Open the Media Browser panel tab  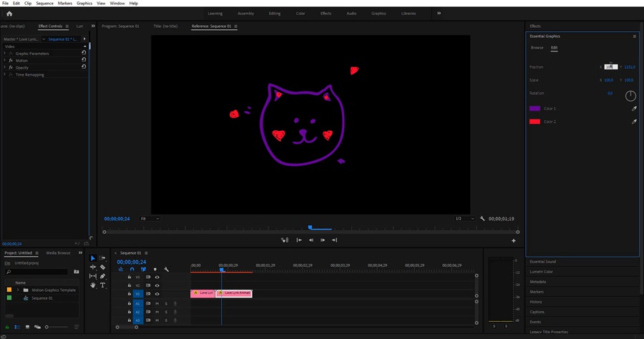click(59, 252)
